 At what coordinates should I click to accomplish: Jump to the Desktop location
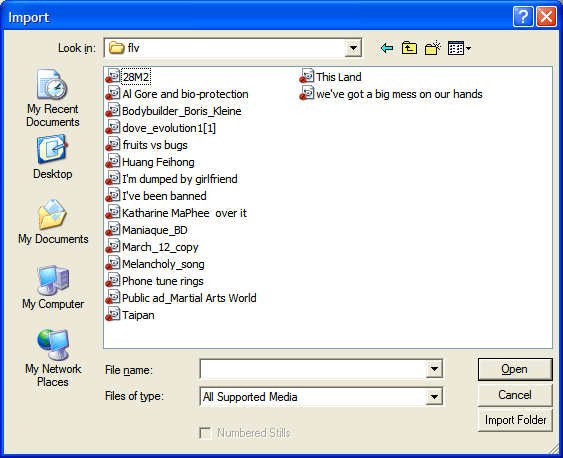point(52,157)
